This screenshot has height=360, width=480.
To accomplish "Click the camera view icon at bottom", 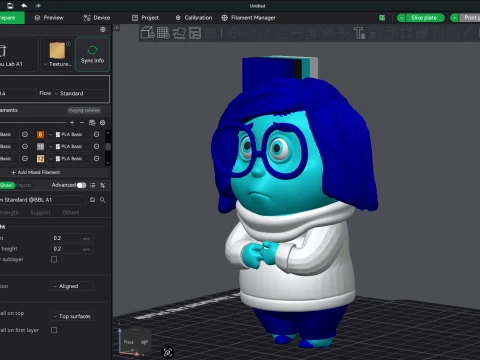I will (x=168, y=352).
